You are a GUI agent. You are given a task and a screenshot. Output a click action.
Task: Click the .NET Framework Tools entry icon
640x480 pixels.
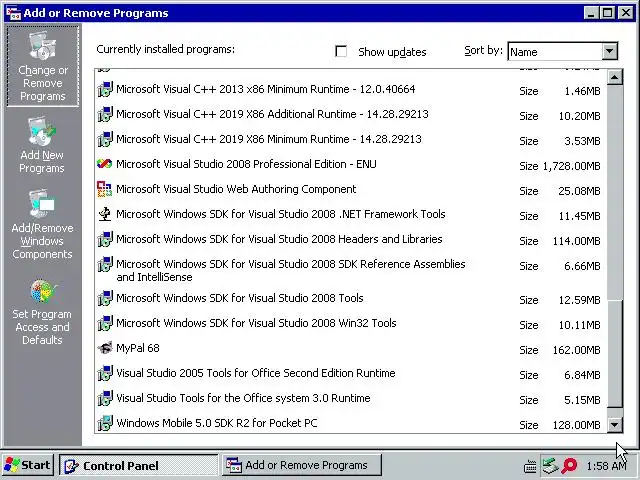[105, 214]
